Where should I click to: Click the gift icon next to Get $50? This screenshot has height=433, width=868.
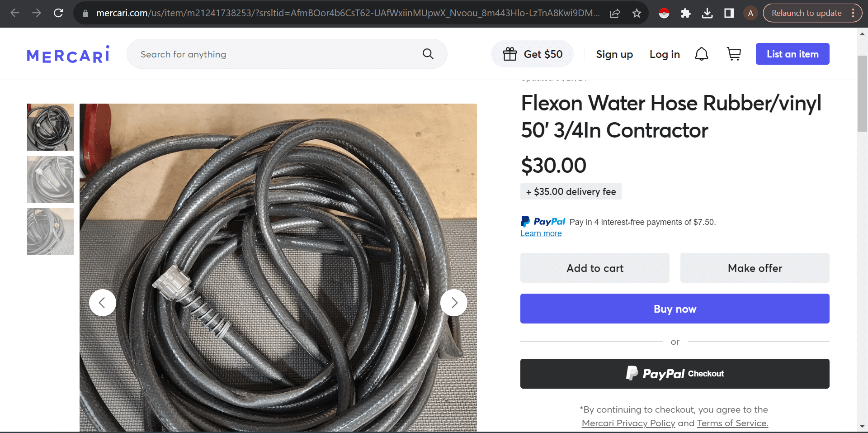point(510,54)
